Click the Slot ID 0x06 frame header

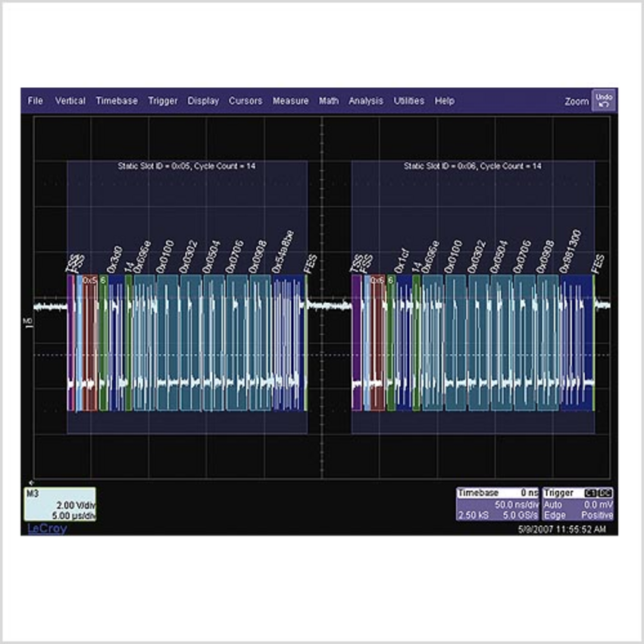471,165
